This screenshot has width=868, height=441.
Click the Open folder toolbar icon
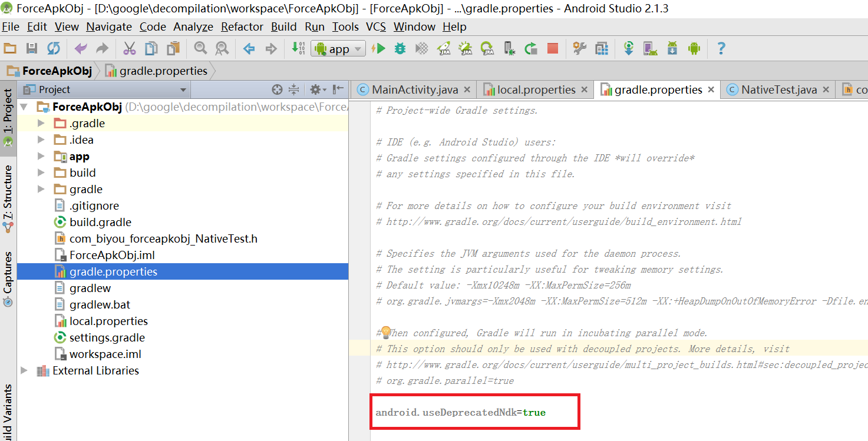(x=10, y=48)
